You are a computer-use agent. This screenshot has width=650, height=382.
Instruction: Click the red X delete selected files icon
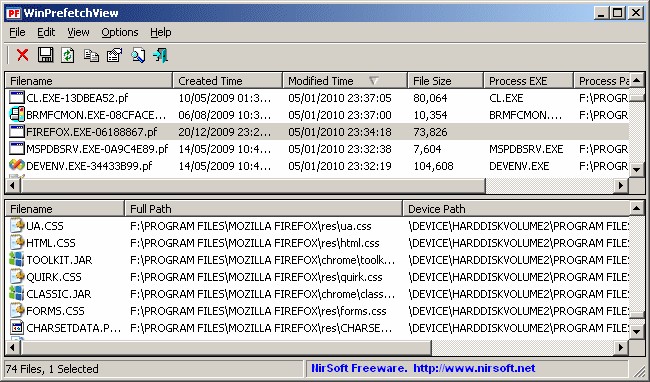pyautogui.click(x=22, y=55)
